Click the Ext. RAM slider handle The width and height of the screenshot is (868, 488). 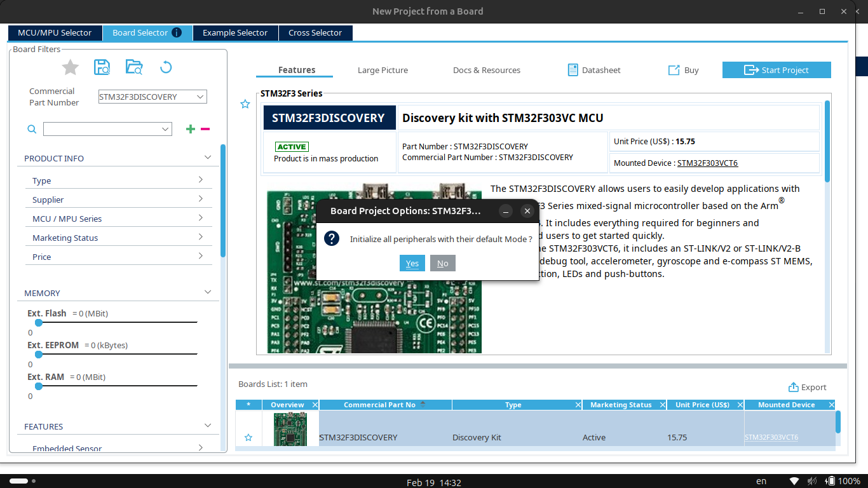click(38, 386)
